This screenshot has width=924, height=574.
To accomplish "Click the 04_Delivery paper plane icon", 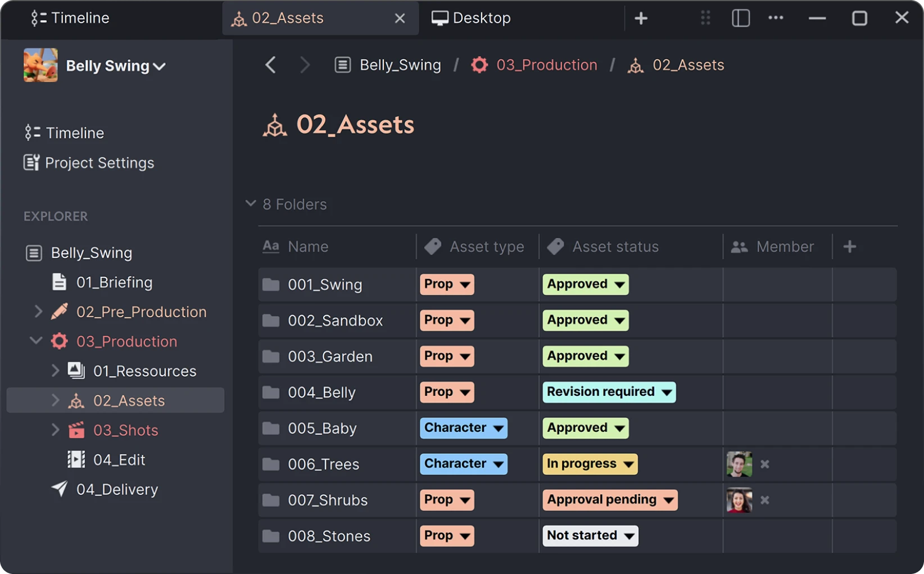I will click(59, 489).
